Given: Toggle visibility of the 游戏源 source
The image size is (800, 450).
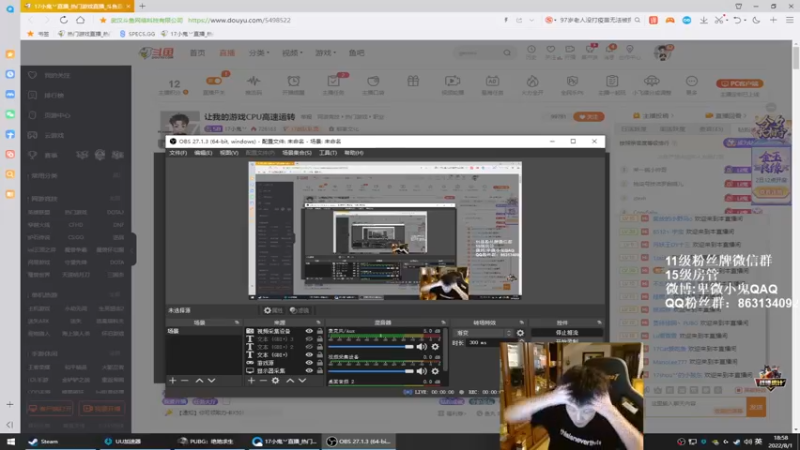Looking at the screenshot, I should click(x=309, y=363).
